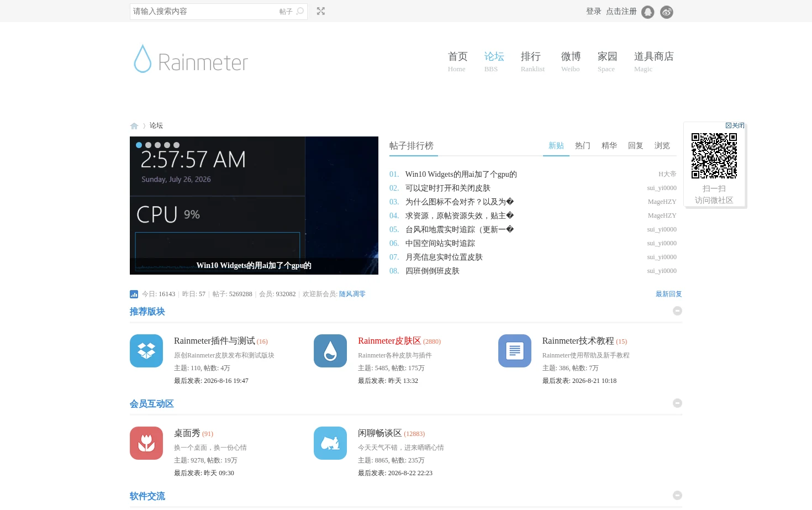Open QQ login penguin icon
The width and height of the screenshot is (812, 510).
(648, 12)
